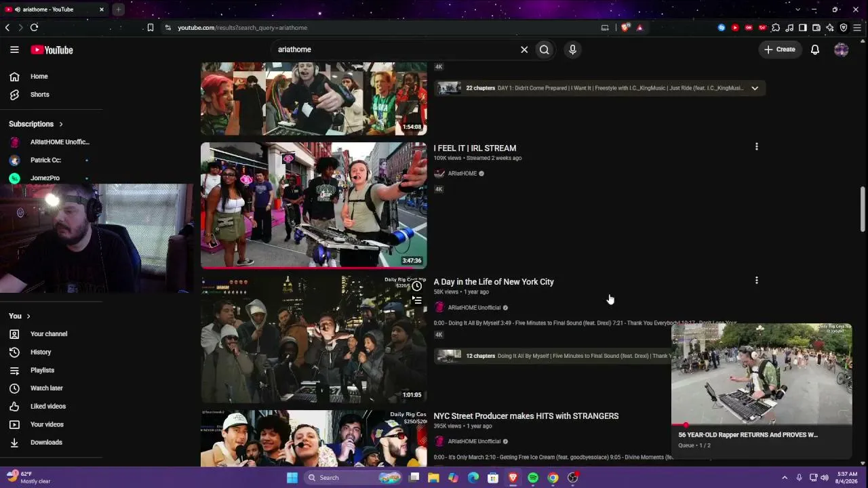
Task: Open File Explorer from the taskbar
Action: pyautogui.click(x=433, y=478)
